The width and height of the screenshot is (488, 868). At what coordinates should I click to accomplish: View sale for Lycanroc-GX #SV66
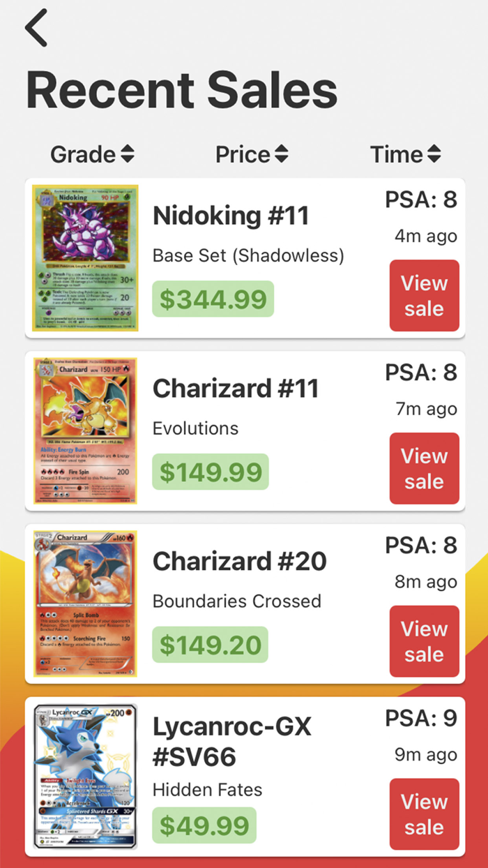coord(424,814)
